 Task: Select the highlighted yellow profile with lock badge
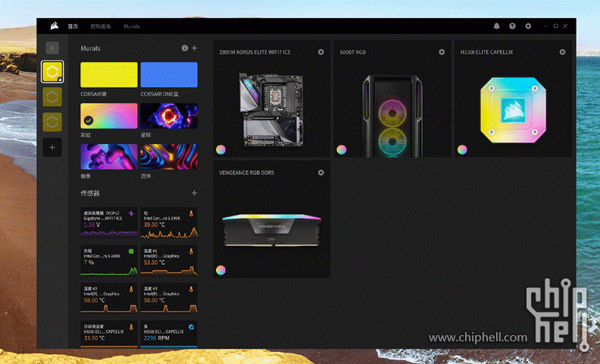[x=52, y=71]
